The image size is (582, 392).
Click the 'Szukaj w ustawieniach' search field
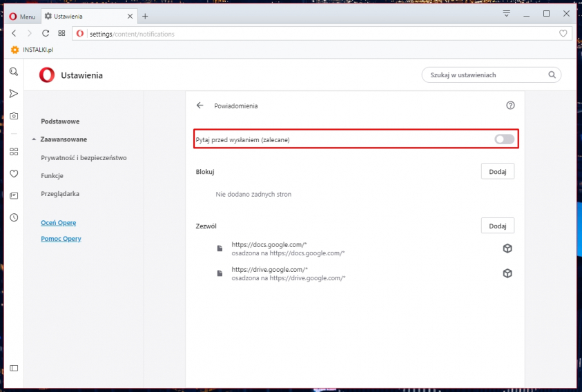coord(487,75)
